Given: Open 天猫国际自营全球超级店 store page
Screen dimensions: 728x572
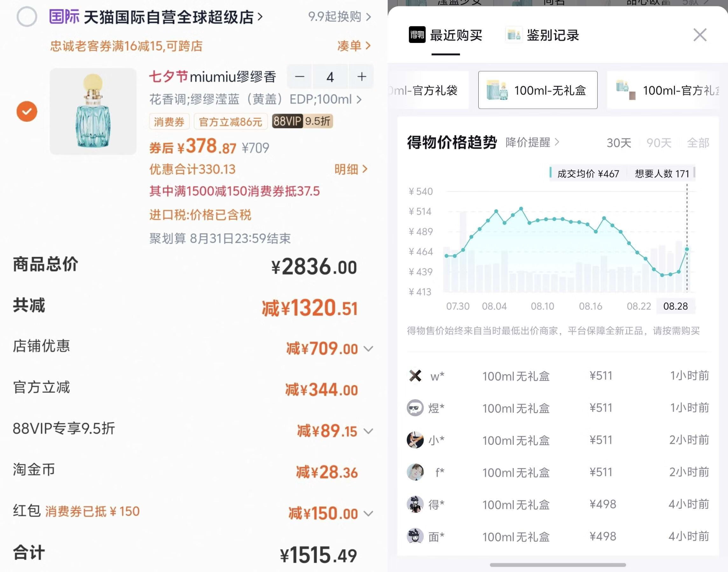Looking at the screenshot, I should point(156,17).
